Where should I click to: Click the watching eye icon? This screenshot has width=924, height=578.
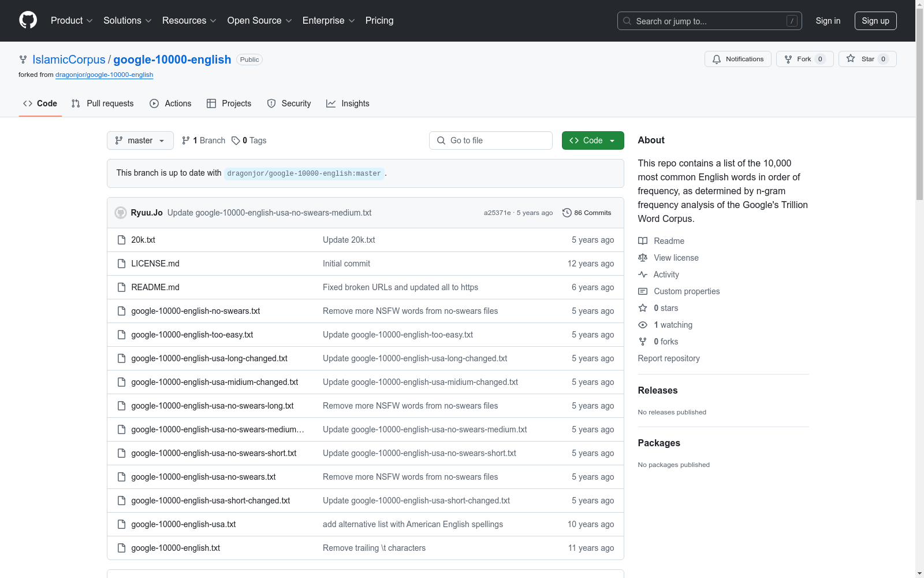643,325
